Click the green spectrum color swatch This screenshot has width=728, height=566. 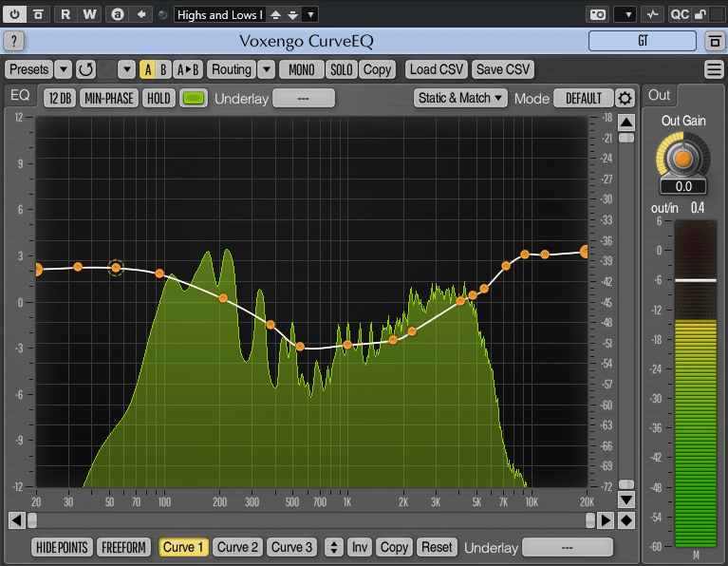pyautogui.click(x=194, y=99)
